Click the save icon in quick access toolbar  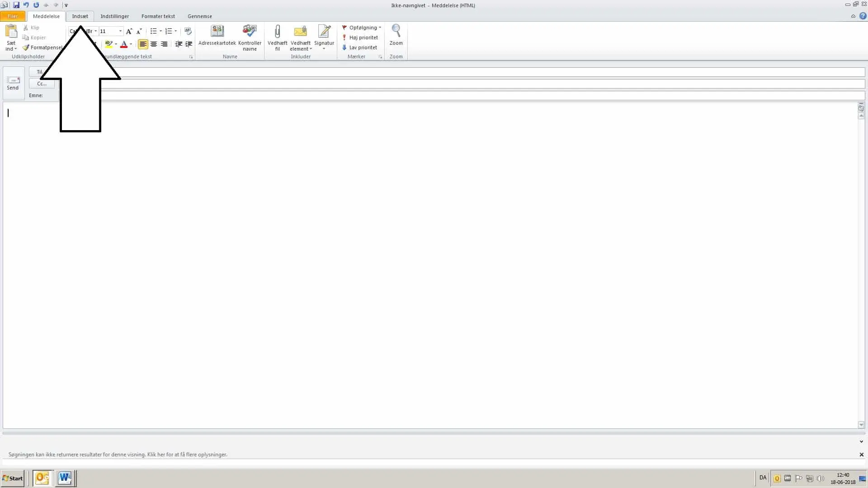(x=16, y=5)
